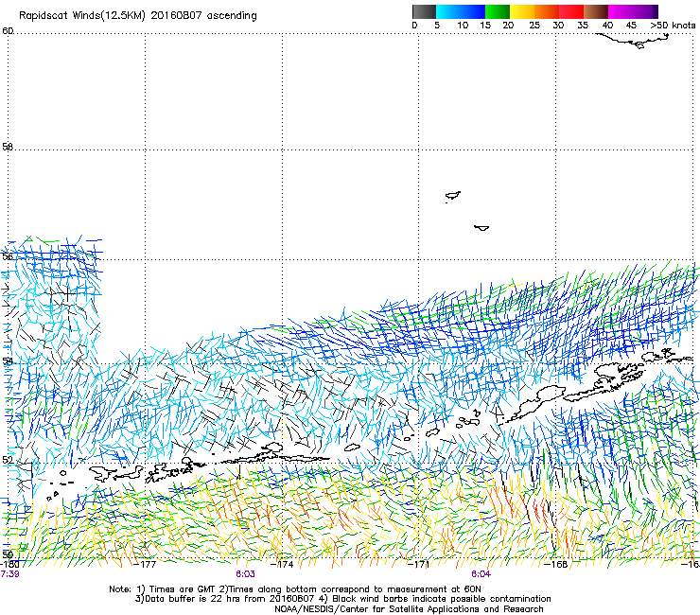Pick the blue 10-15 knots legend swatch
This screenshot has width=700, height=615.
point(473,11)
